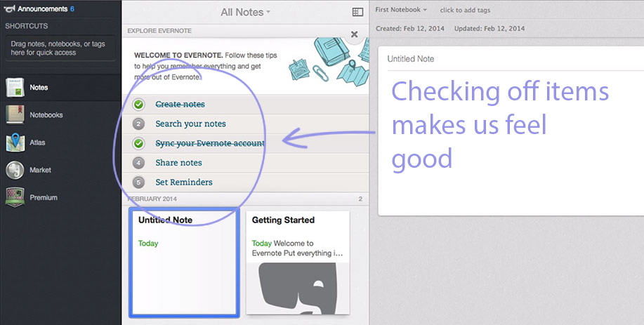Click the Create notes tip link
This screenshot has width=644, height=325.
180,104
